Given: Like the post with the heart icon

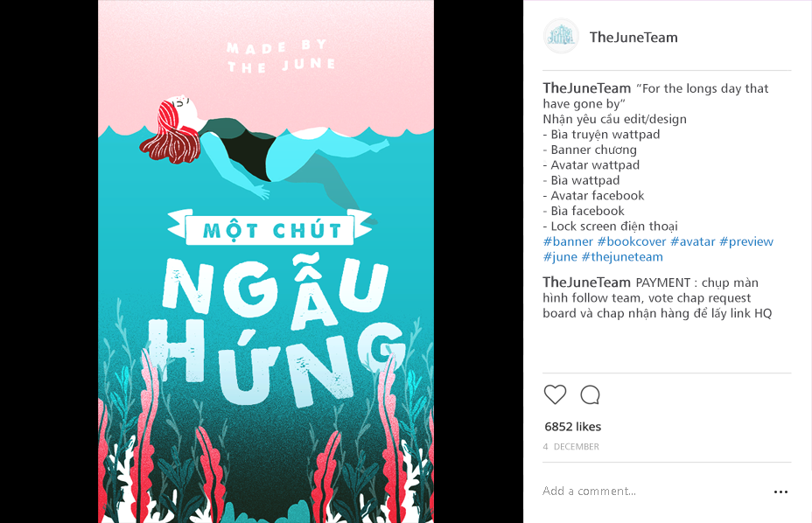Looking at the screenshot, I should tap(555, 394).
